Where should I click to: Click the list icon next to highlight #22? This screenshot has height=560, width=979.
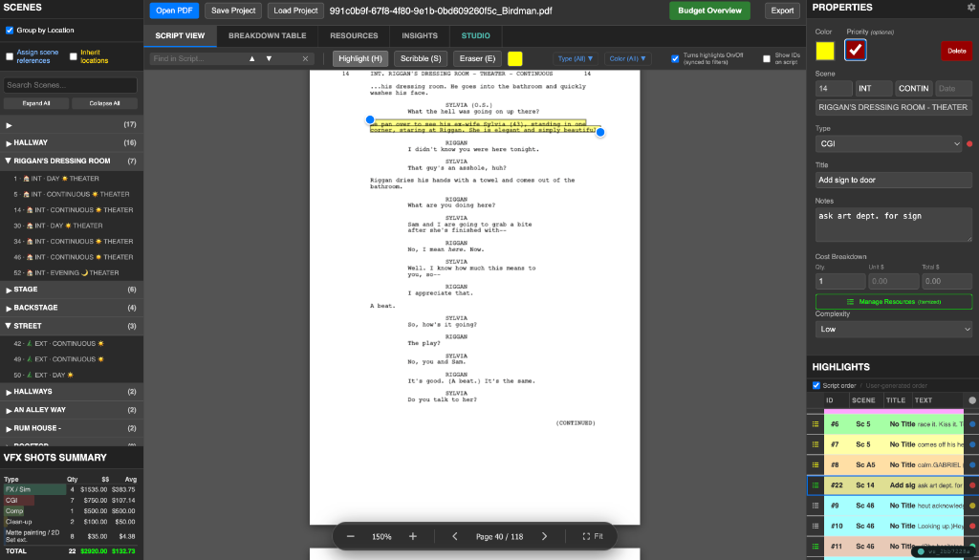coord(816,485)
